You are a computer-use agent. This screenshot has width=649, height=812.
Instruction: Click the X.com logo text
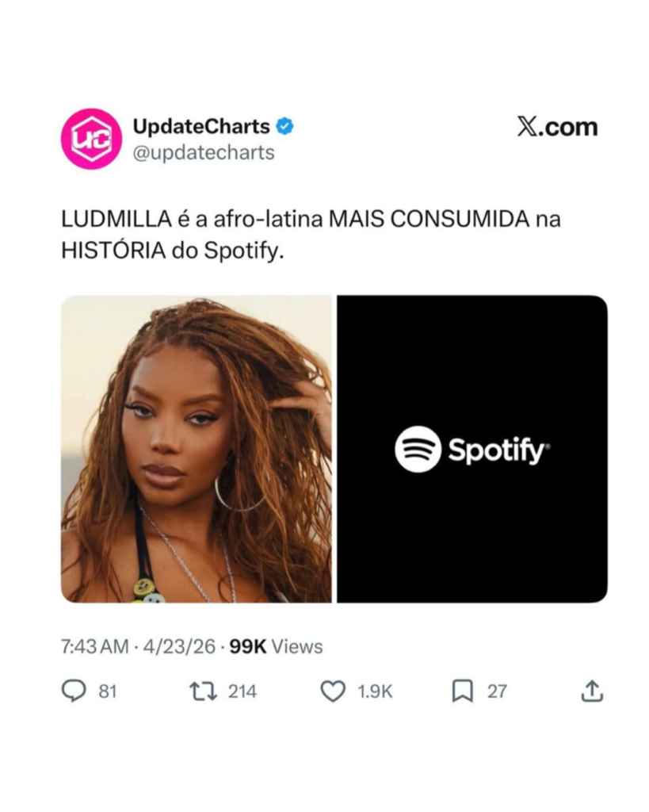click(x=557, y=126)
